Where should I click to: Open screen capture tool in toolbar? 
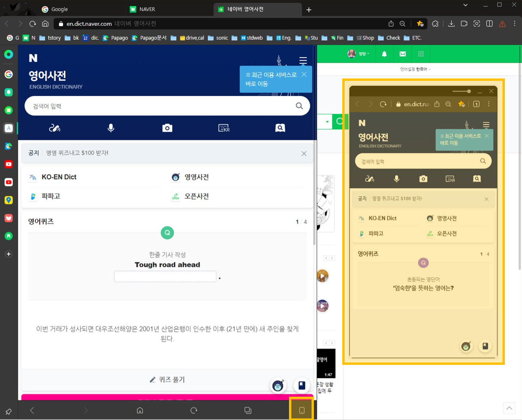point(477,24)
